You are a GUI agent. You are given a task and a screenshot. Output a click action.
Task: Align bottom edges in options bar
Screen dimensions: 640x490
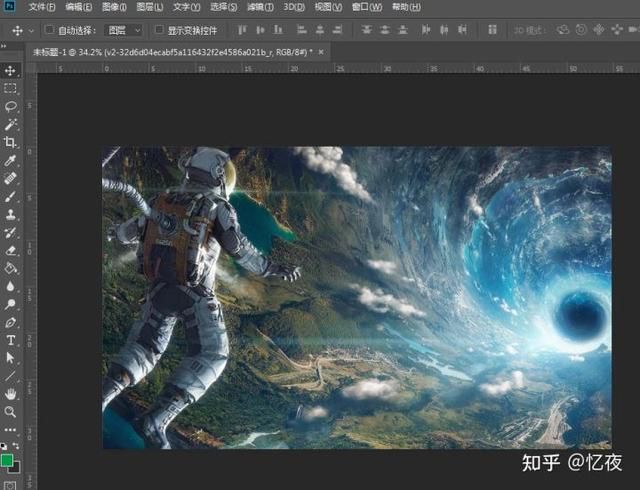(x=278, y=30)
